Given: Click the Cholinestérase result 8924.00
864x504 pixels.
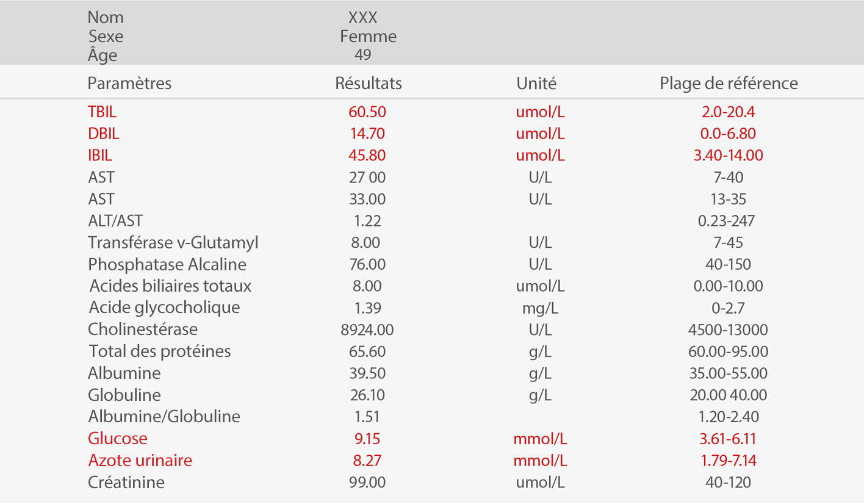Looking at the screenshot, I should pos(367,330).
